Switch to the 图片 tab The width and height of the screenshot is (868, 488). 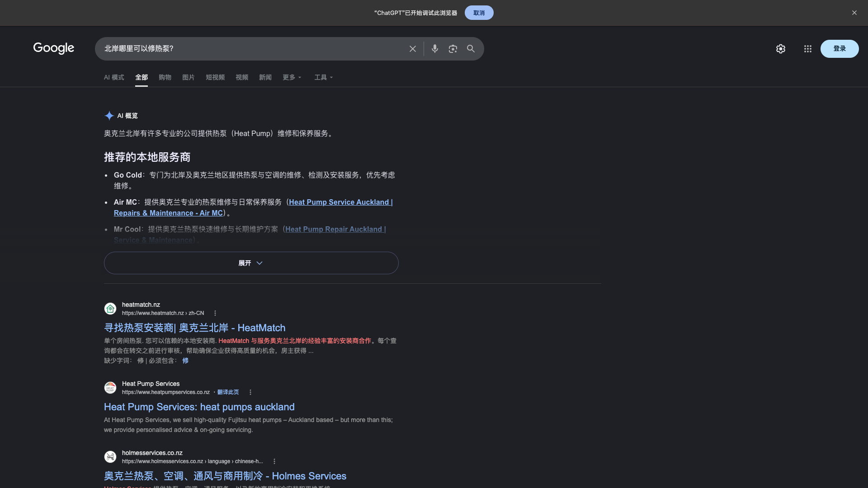(189, 77)
